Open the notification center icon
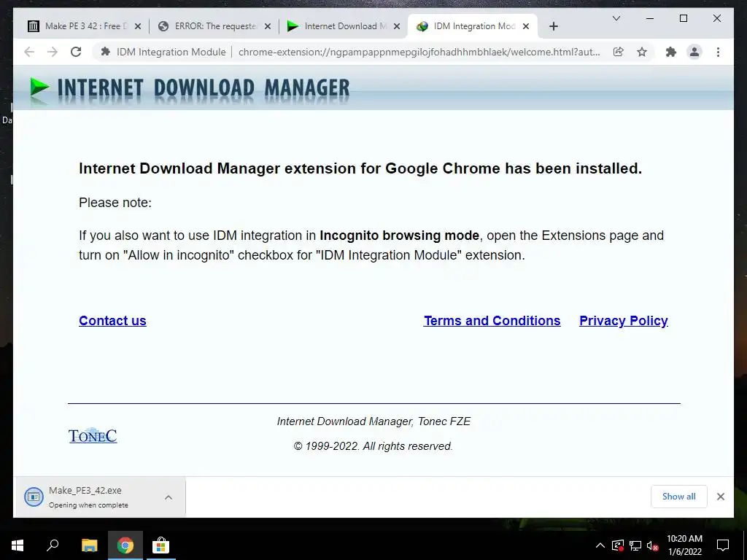Image resolution: width=747 pixels, height=560 pixels. coord(723,545)
